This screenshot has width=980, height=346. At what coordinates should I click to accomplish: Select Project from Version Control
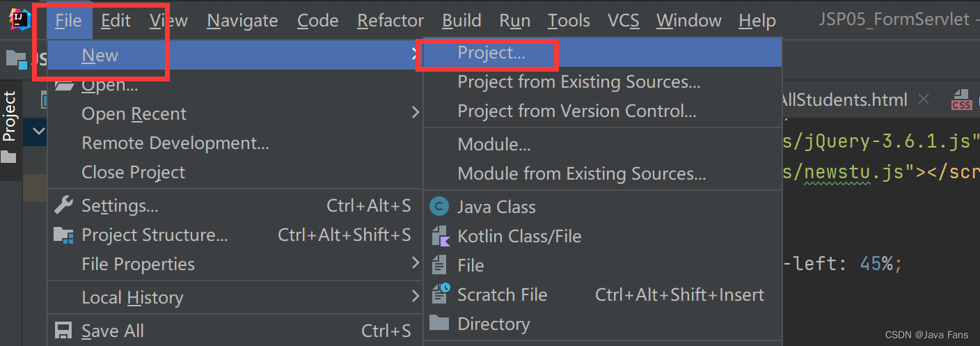(576, 111)
